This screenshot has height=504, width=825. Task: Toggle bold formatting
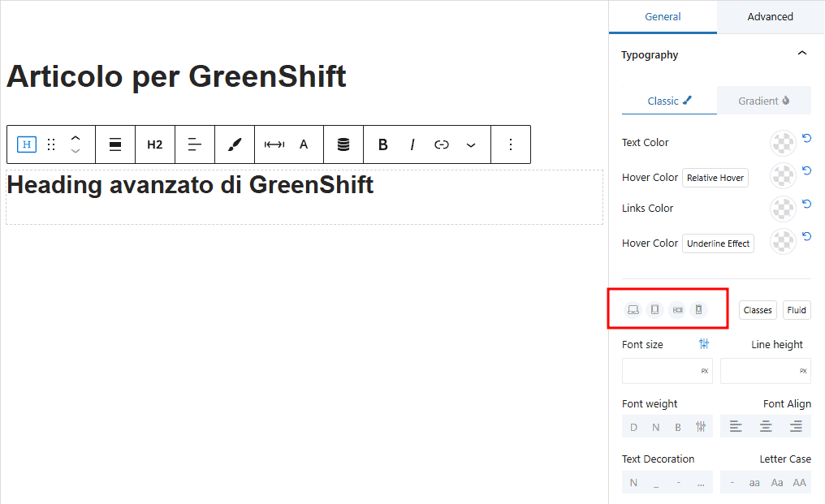click(383, 144)
